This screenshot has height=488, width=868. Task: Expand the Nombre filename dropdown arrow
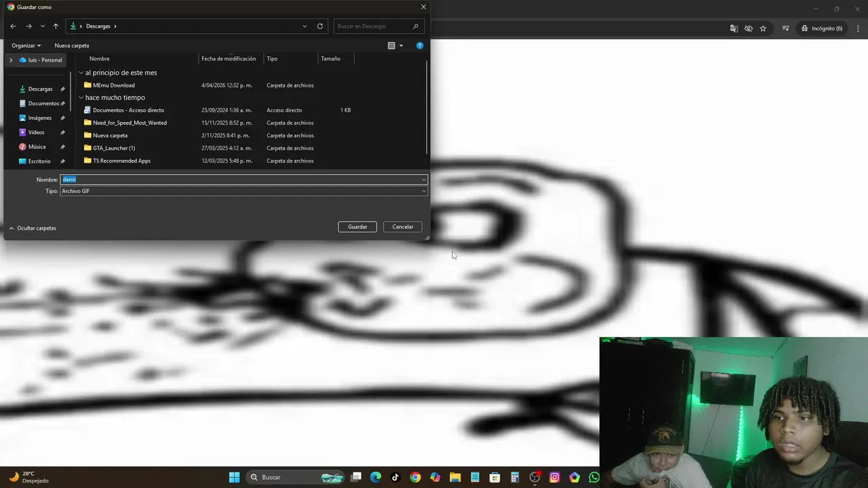tap(424, 180)
